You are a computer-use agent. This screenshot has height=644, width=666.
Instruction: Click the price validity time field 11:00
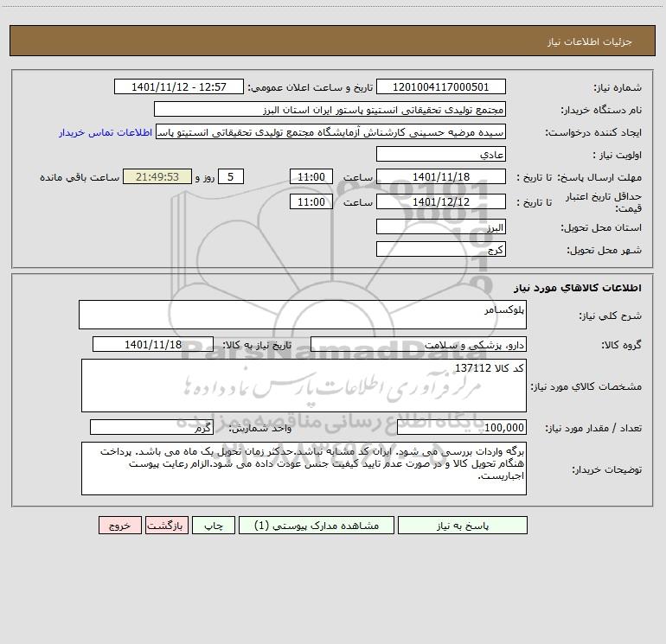tap(311, 201)
